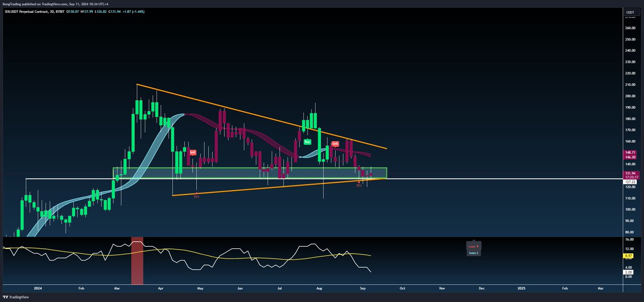
Task: Select the upper orange descending trendline
Action: (x=261, y=116)
